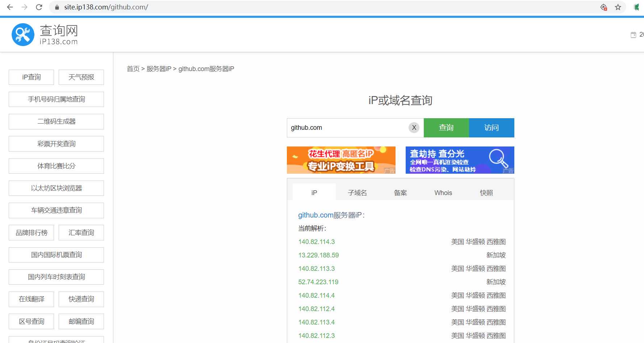Bookmark this page with the star icon
This screenshot has height=343, width=644.
coord(618,7)
